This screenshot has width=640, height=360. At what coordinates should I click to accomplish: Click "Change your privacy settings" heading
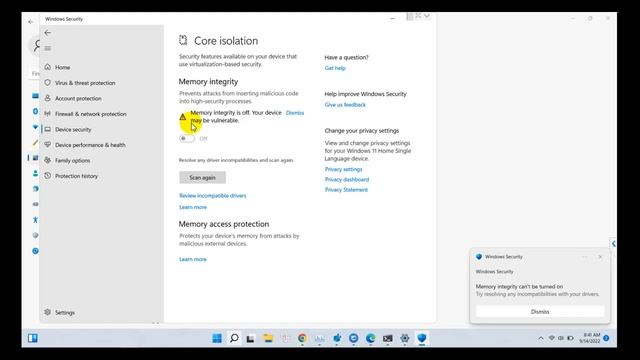(x=362, y=131)
